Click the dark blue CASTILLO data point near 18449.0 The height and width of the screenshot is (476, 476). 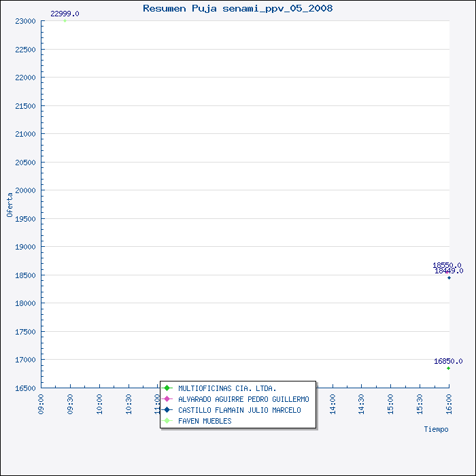[x=449, y=277]
